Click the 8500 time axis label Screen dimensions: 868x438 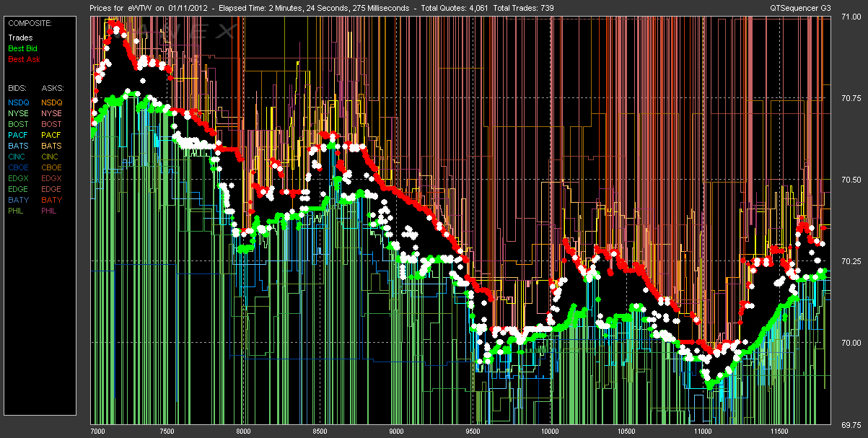pos(320,432)
